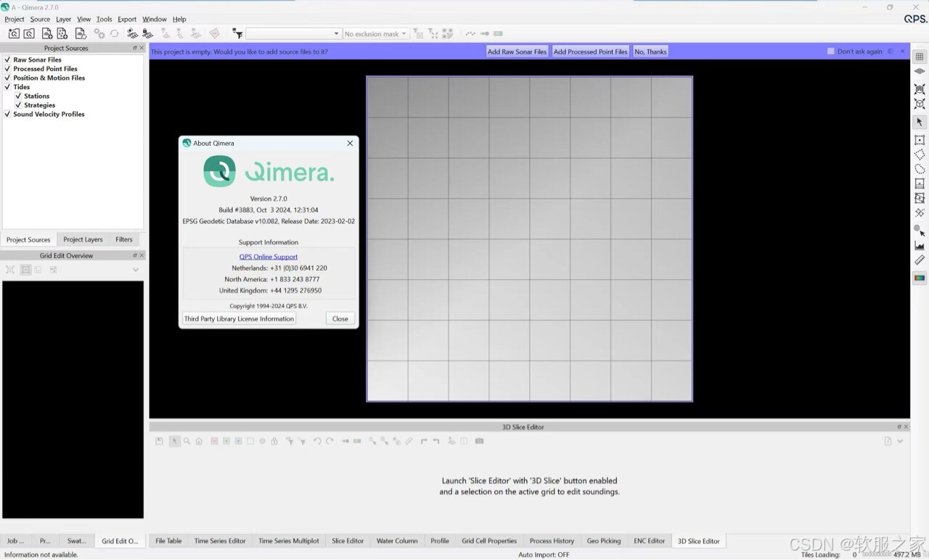Click the profile chart tool in the right toolbar
Viewport: 929px width, 560px height.
(x=920, y=245)
